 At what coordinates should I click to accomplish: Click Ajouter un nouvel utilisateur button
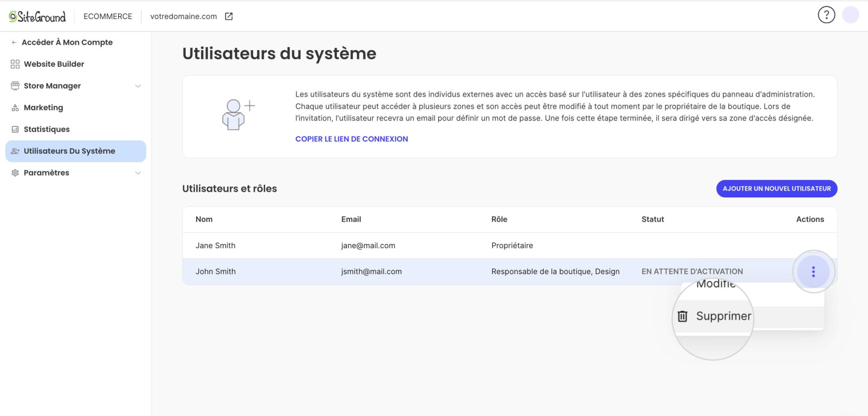777,188
